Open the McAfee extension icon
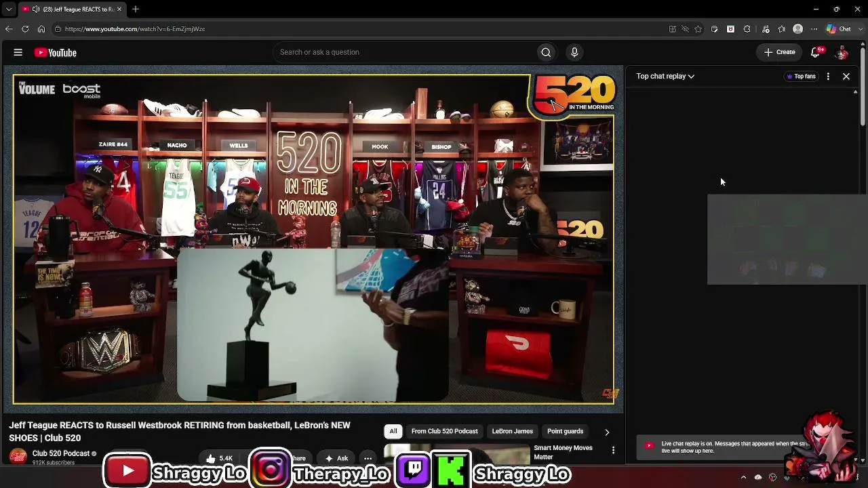 tap(730, 29)
